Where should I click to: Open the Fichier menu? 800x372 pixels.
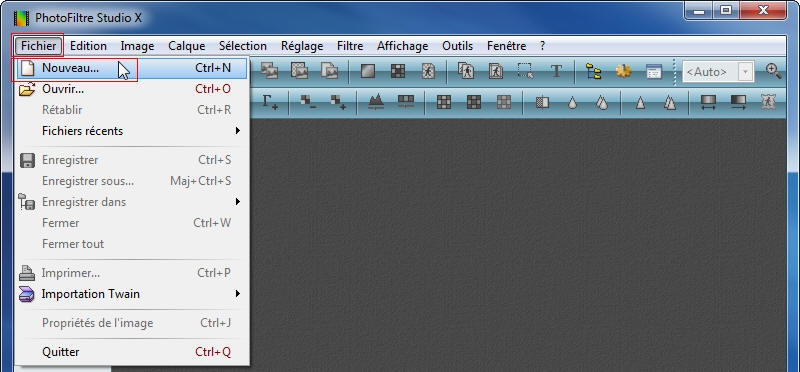39,46
